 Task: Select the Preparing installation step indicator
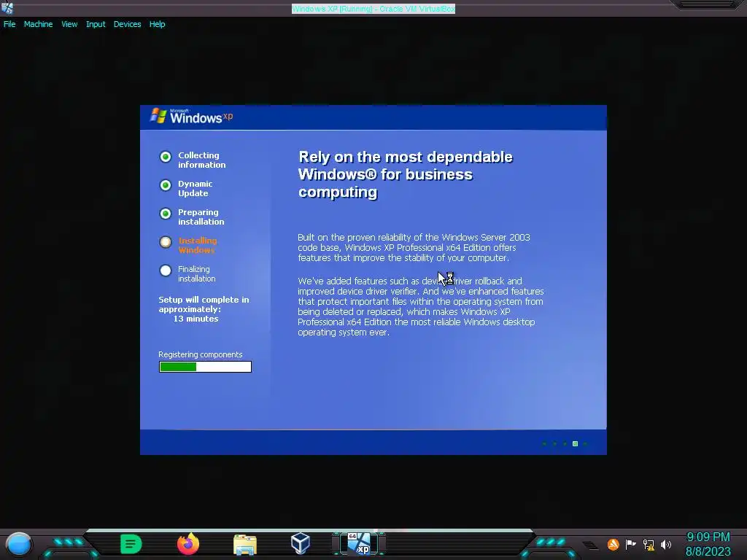click(166, 214)
